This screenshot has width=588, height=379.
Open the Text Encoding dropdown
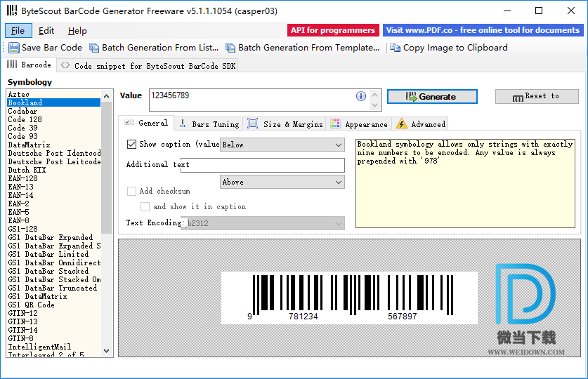point(263,223)
